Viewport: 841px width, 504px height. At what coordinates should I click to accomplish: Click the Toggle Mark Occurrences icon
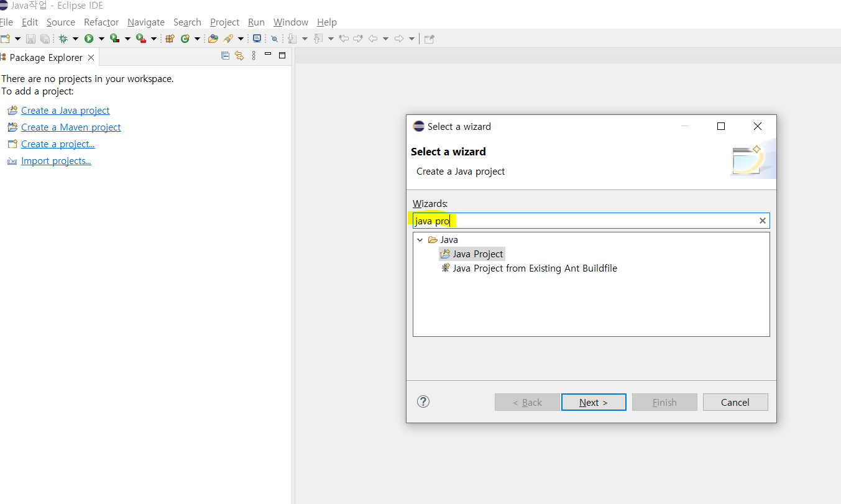coord(274,39)
